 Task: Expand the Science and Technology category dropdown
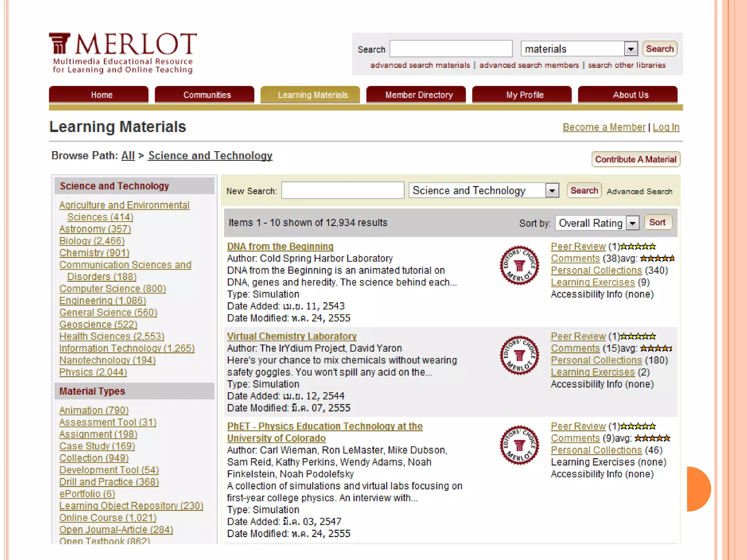(552, 191)
